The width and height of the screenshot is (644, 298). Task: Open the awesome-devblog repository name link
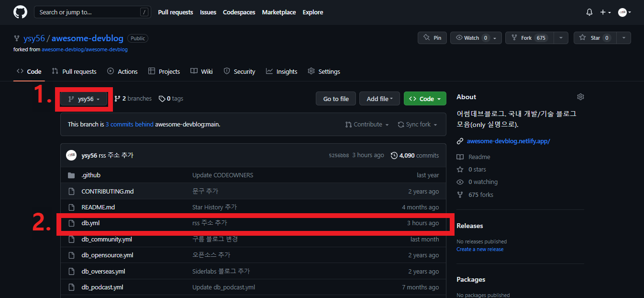point(88,38)
